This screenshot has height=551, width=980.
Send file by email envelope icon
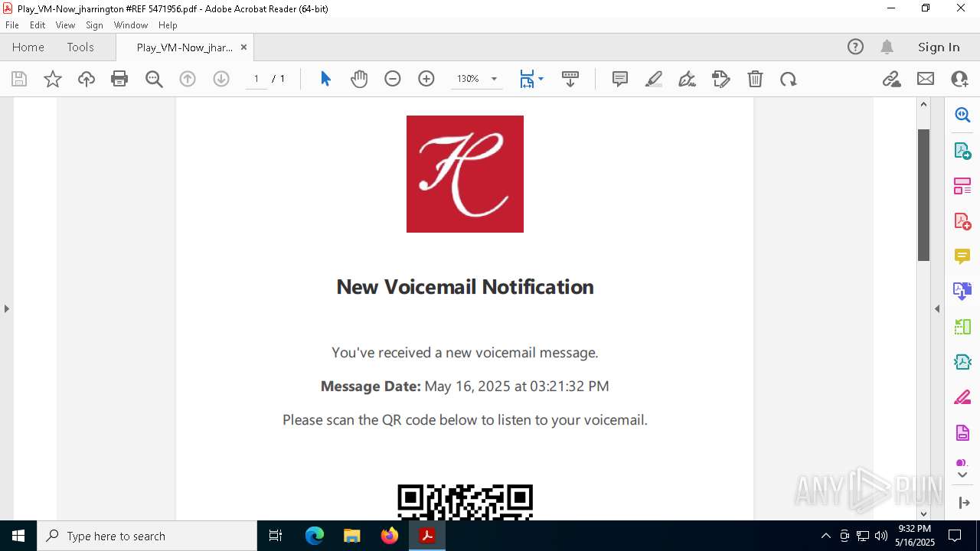tap(926, 79)
